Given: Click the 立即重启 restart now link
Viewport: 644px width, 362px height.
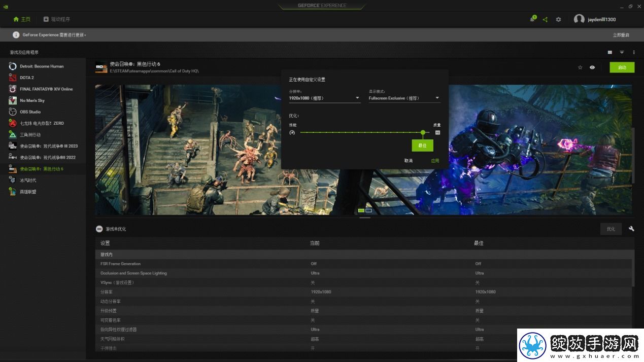Looking at the screenshot, I should [621, 35].
